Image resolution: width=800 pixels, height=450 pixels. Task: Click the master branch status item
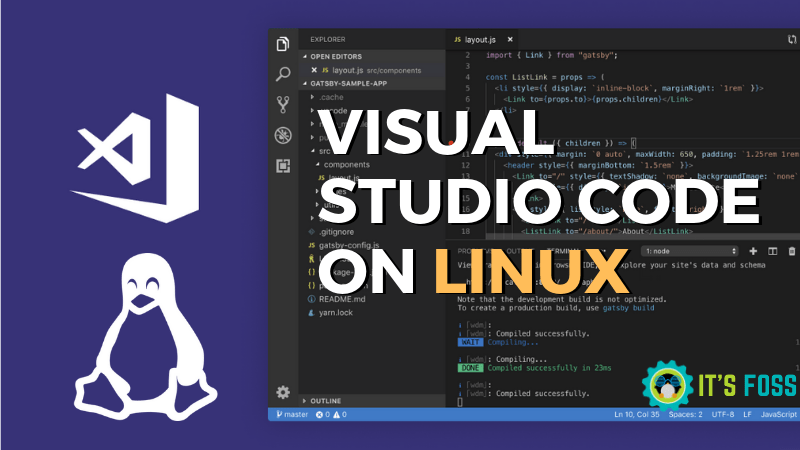click(x=292, y=414)
